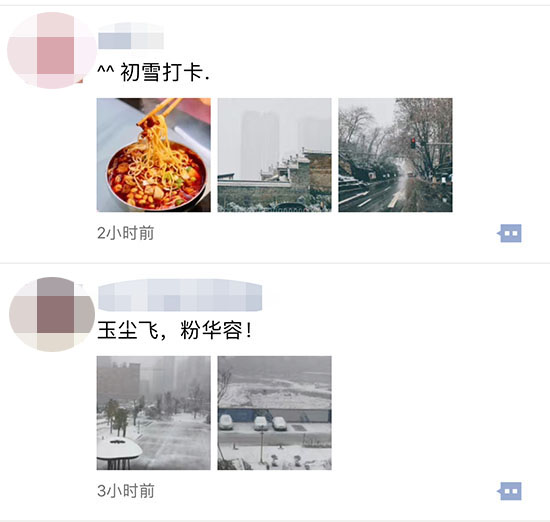Tap the brown-gray avatar of second poster

click(52, 314)
